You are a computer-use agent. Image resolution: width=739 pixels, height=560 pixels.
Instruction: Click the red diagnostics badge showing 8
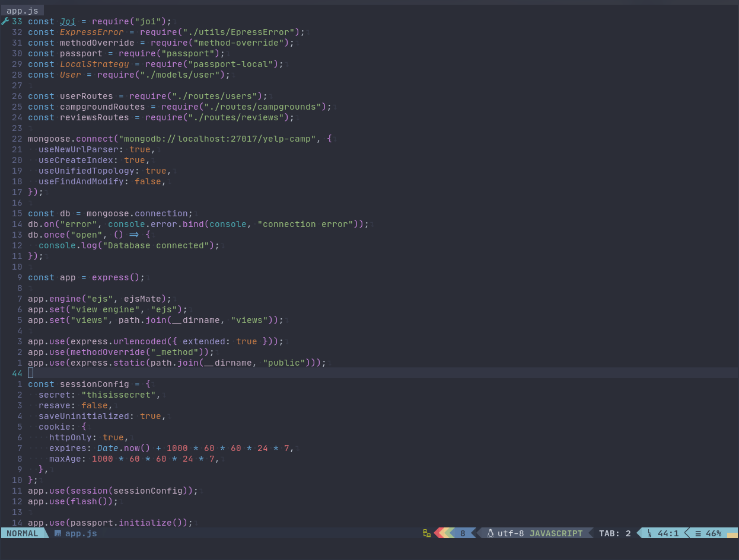coord(462,533)
